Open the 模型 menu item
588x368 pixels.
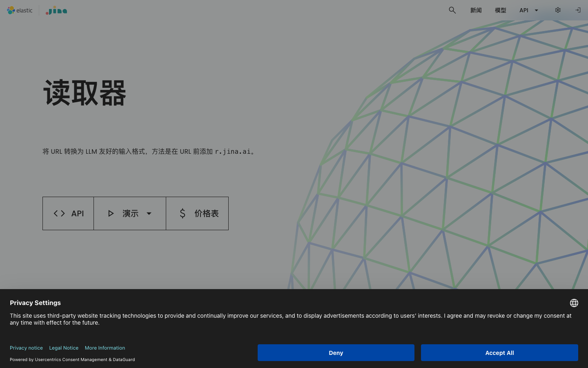click(x=500, y=10)
